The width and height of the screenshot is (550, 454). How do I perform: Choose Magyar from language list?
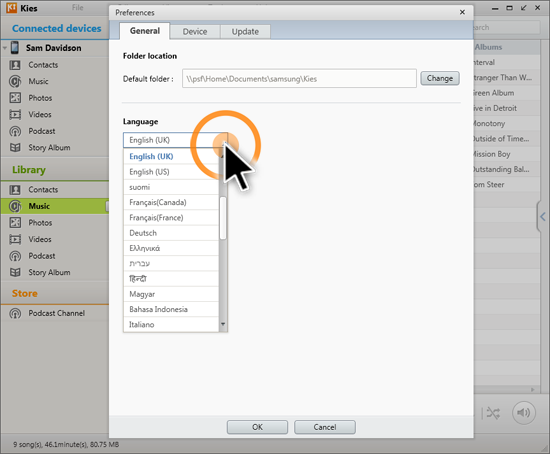coord(171,294)
